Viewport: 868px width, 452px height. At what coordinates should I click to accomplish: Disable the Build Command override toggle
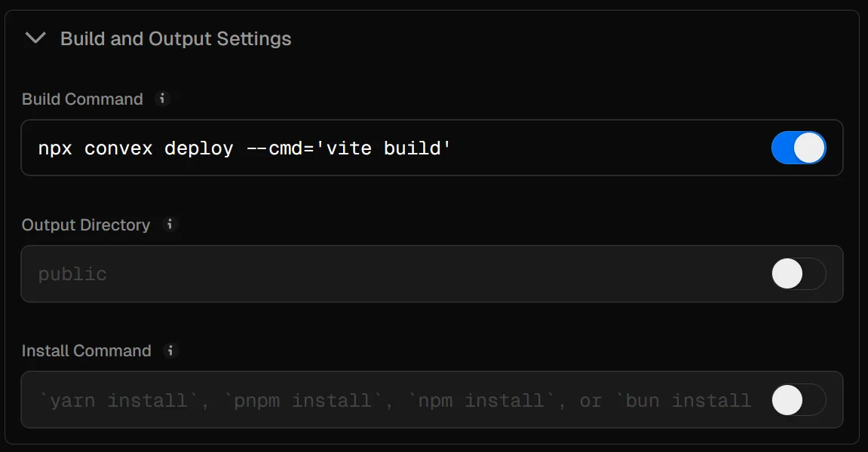click(x=799, y=148)
